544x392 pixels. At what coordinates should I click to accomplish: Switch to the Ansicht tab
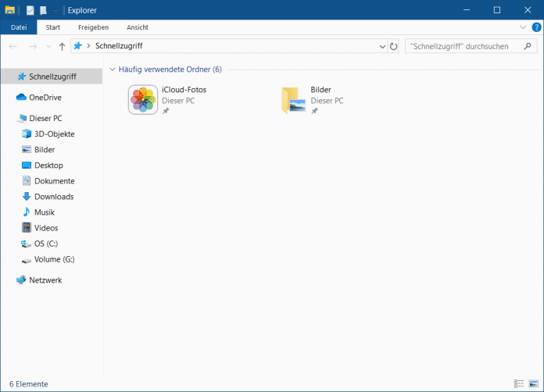click(138, 27)
